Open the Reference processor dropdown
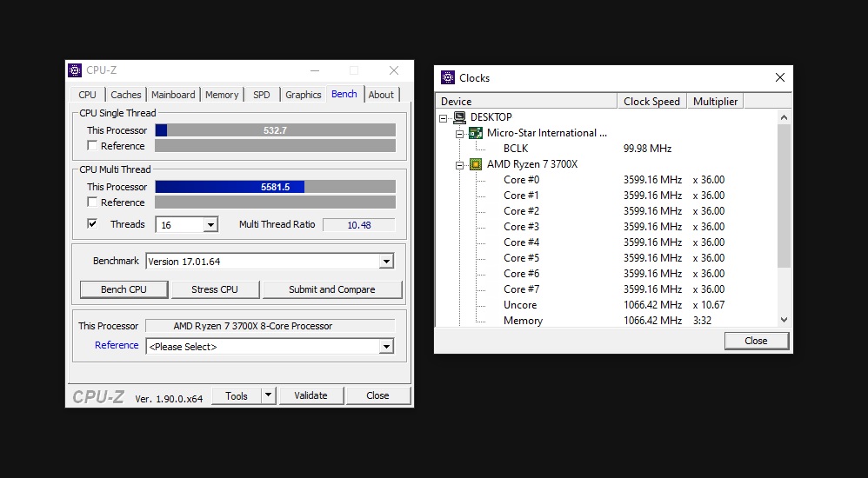This screenshot has height=478, width=868. (x=386, y=346)
